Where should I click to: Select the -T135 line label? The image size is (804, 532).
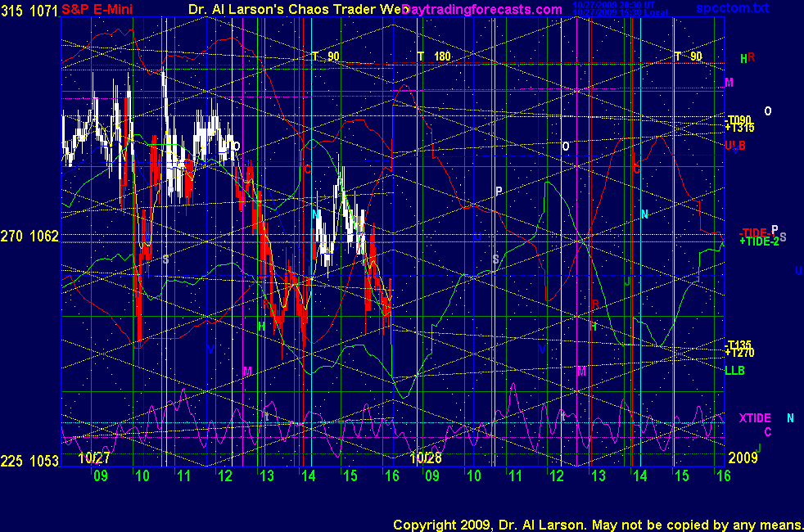click(x=738, y=345)
